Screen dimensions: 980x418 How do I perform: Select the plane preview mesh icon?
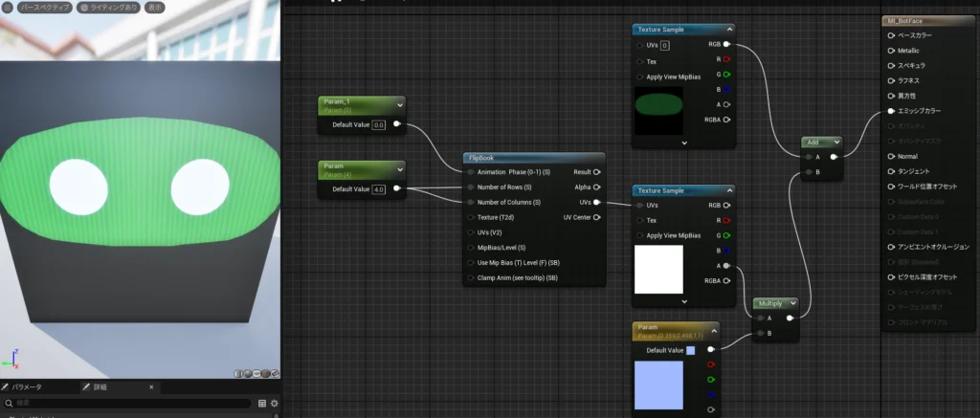click(258, 374)
